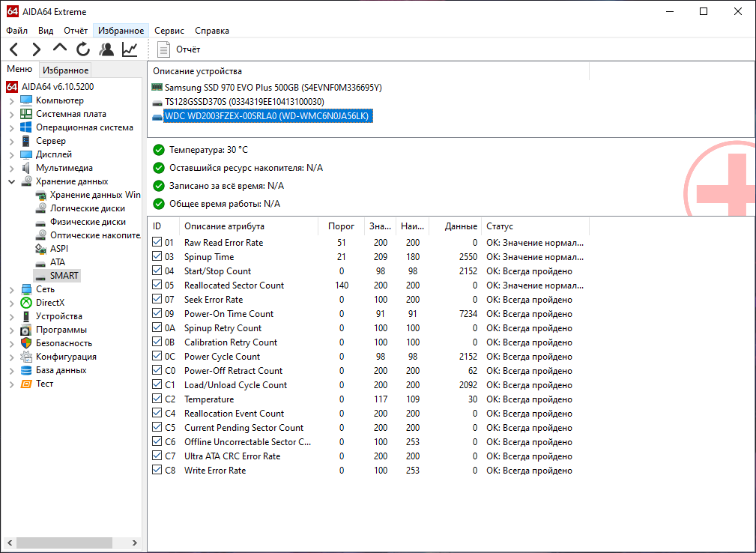Select the Компьютер tree icon
Image resolution: width=756 pixels, height=553 pixels.
click(26, 100)
